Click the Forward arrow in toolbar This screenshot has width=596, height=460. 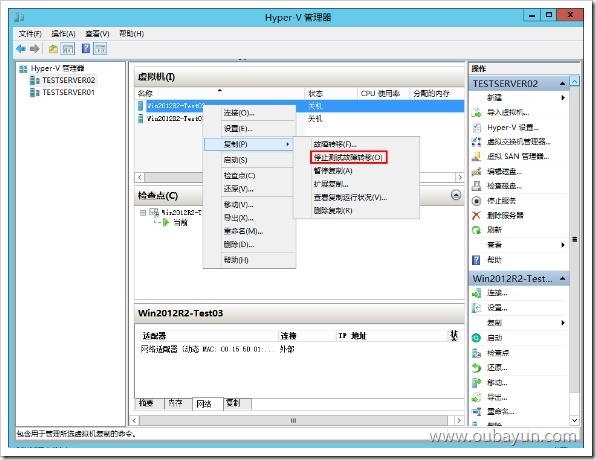pos(35,49)
